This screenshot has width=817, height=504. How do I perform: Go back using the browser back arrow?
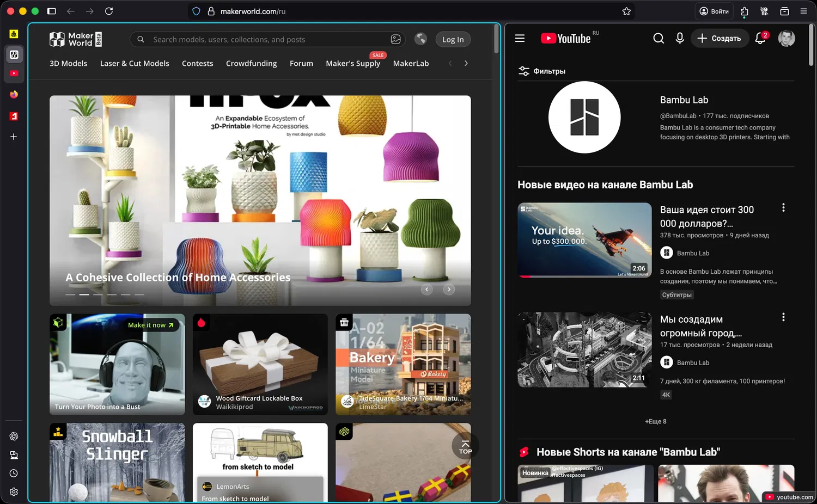(70, 11)
